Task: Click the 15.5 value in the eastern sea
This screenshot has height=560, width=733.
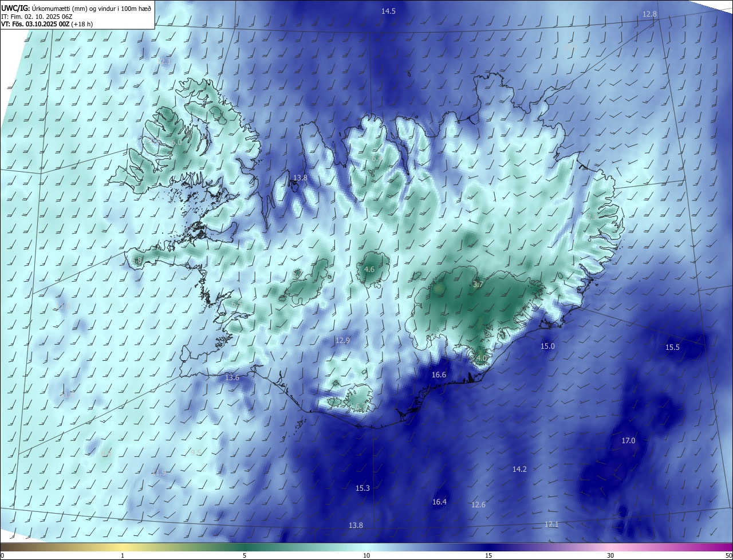Action: point(672,348)
